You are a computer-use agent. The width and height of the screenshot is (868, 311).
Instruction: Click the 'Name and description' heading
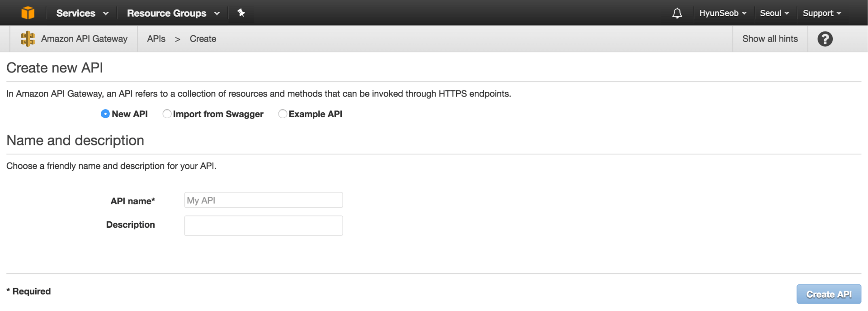[75, 140]
